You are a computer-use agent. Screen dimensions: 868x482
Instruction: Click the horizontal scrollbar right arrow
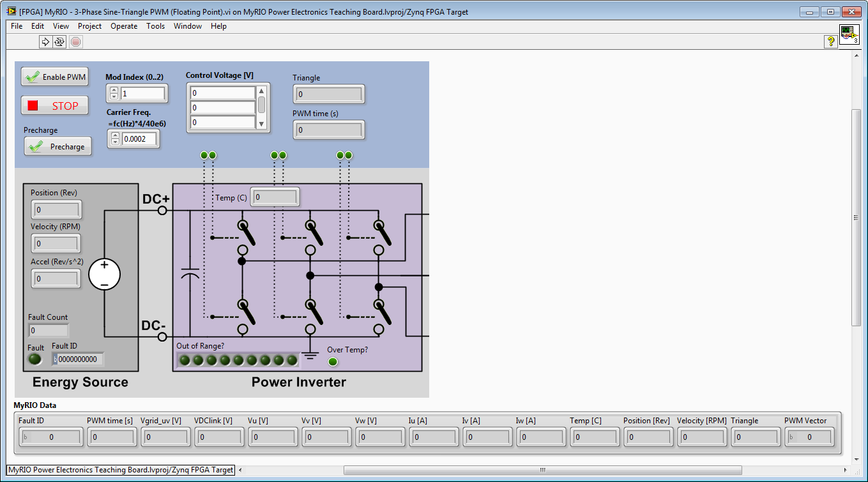click(x=846, y=470)
